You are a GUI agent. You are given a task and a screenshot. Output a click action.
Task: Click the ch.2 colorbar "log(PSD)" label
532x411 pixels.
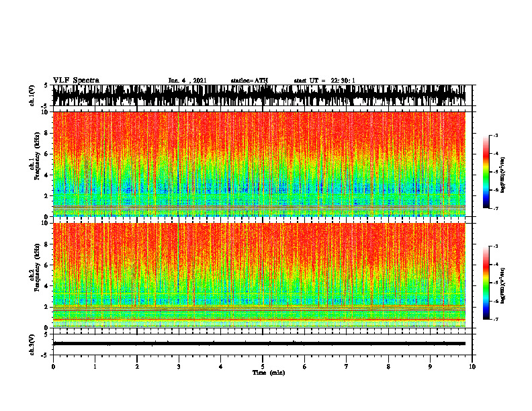[x=503, y=285]
